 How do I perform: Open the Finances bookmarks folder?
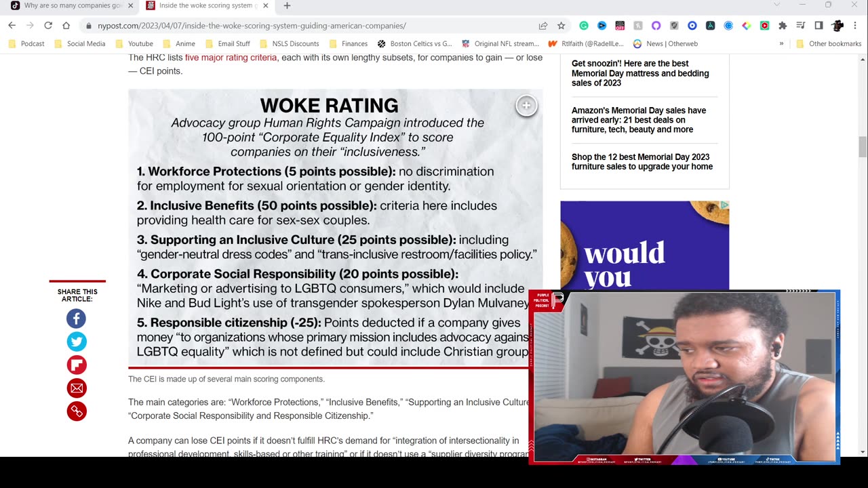pos(349,43)
